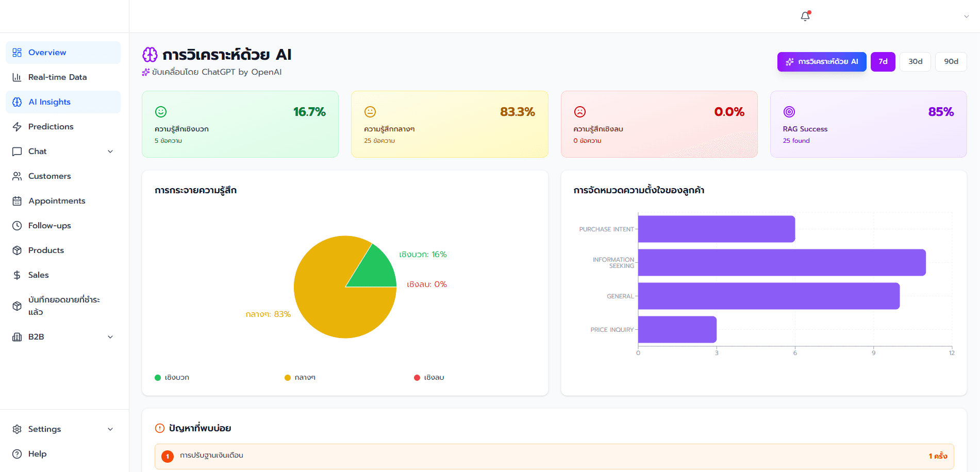Open the Predictions page
980x472 pixels.
(x=63, y=127)
